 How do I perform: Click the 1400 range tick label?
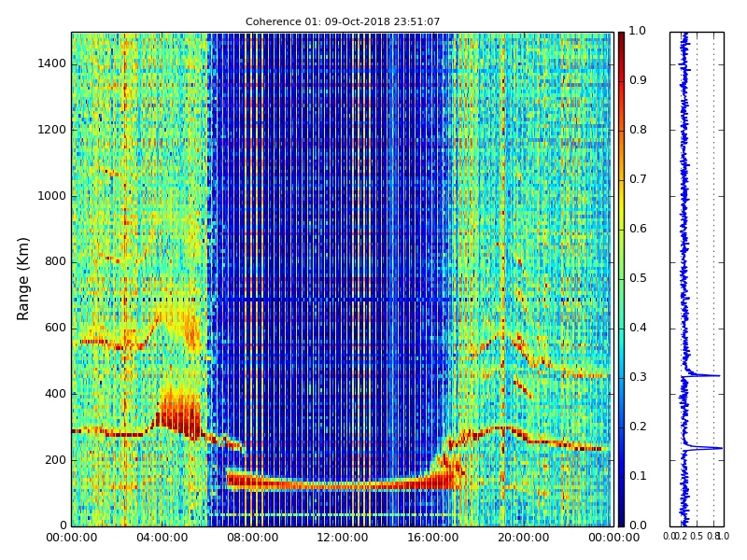click(x=51, y=63)
